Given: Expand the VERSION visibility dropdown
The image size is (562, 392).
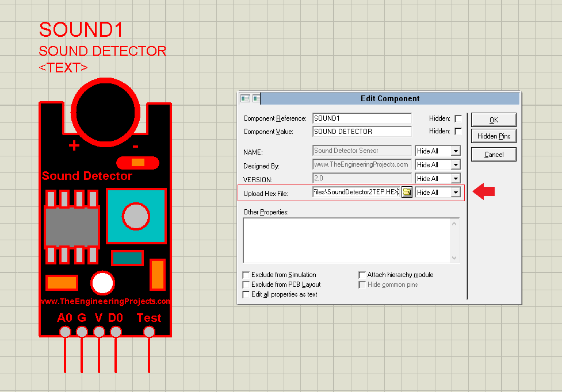Looking at the screenshot, I should pyautogui.click(x=455, y=179).
